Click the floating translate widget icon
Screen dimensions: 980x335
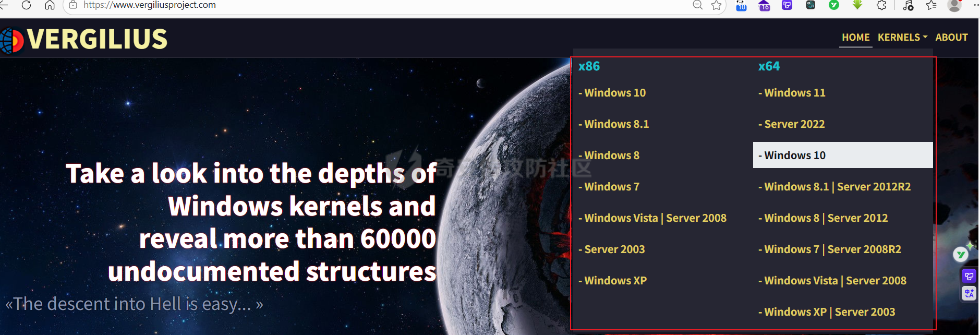click(969, 293)
